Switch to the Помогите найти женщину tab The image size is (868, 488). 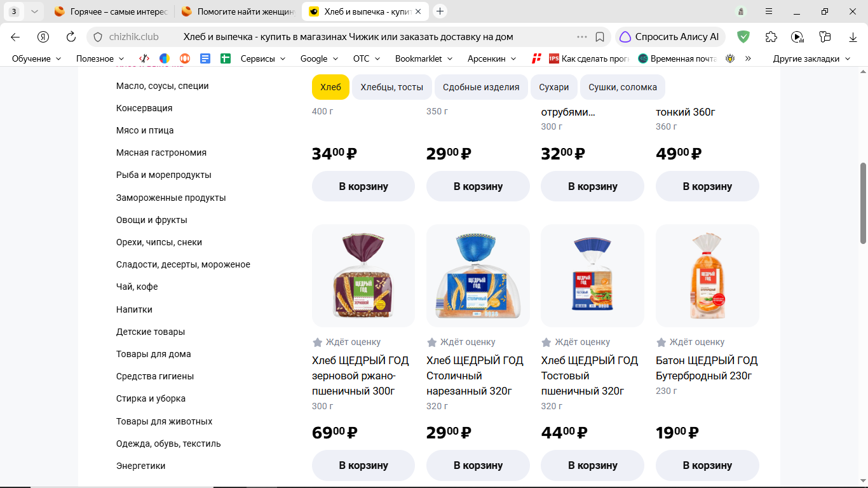point(238,11)
